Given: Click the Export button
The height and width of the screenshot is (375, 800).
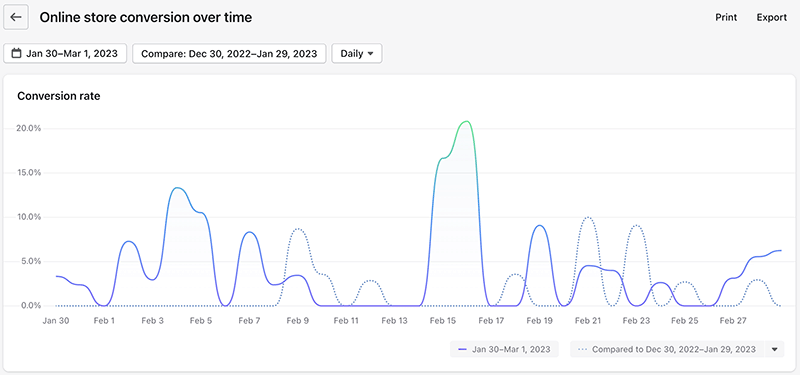Looking at the screenshot, I should coord(771,17).
